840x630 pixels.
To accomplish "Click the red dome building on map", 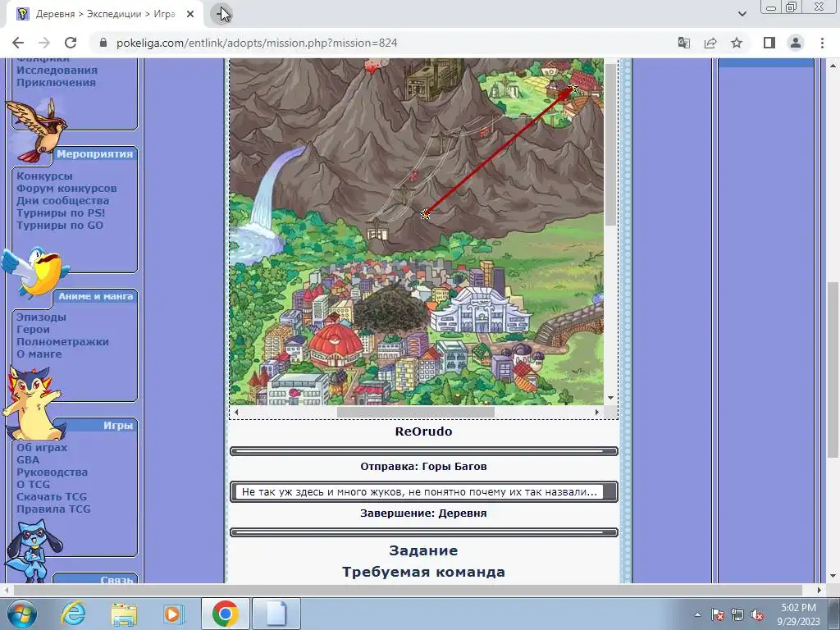I will [x=336, y=344].
